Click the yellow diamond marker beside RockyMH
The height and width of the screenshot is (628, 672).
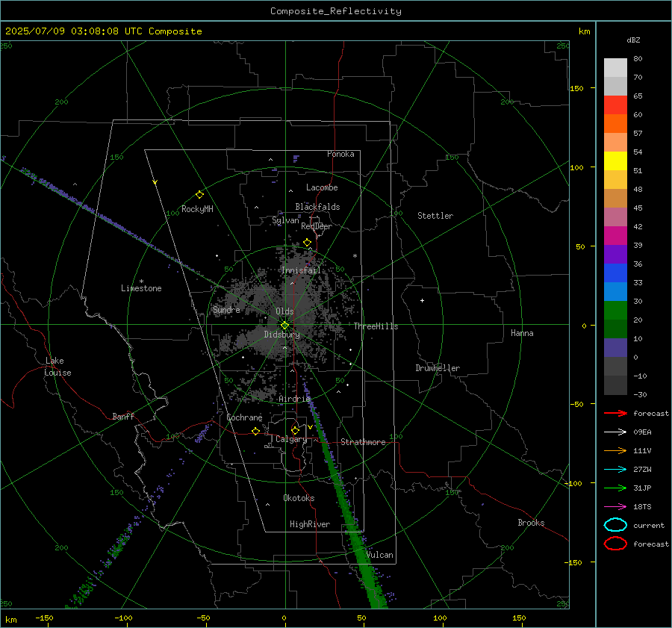point(199,195)
